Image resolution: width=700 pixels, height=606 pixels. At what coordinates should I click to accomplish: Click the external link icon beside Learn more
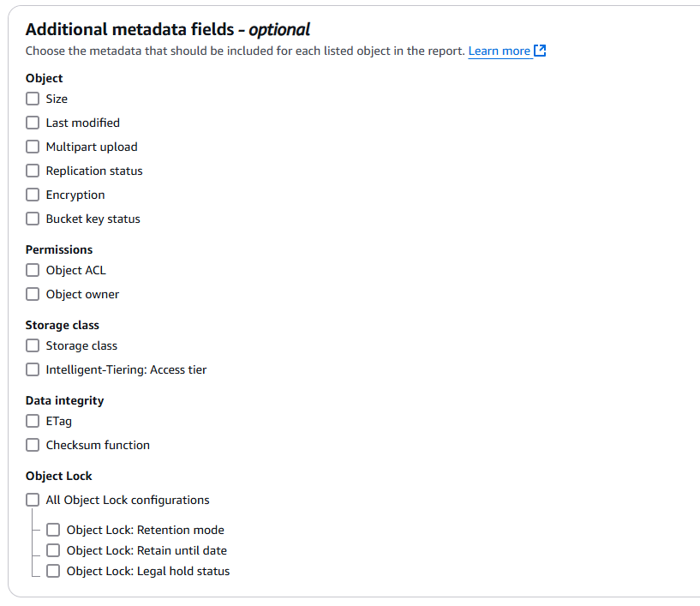pyautogui.click(x=539, y=51)
